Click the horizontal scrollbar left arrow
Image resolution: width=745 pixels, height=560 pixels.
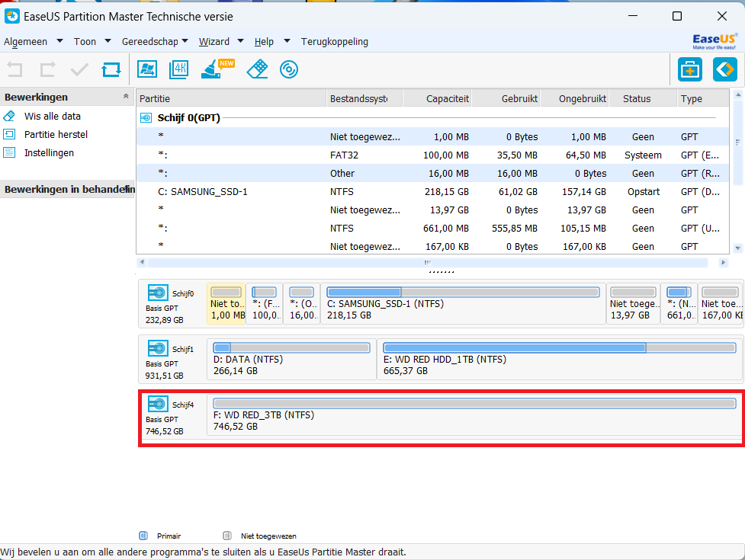pos(142,262)
